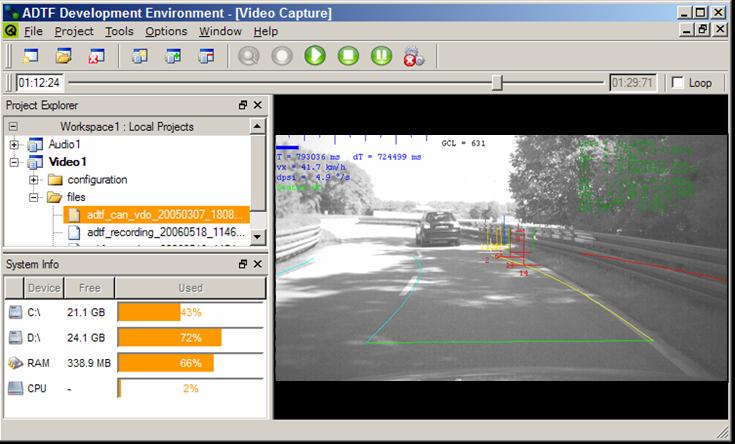Expand the Audio1 project node

pos(14,145)
